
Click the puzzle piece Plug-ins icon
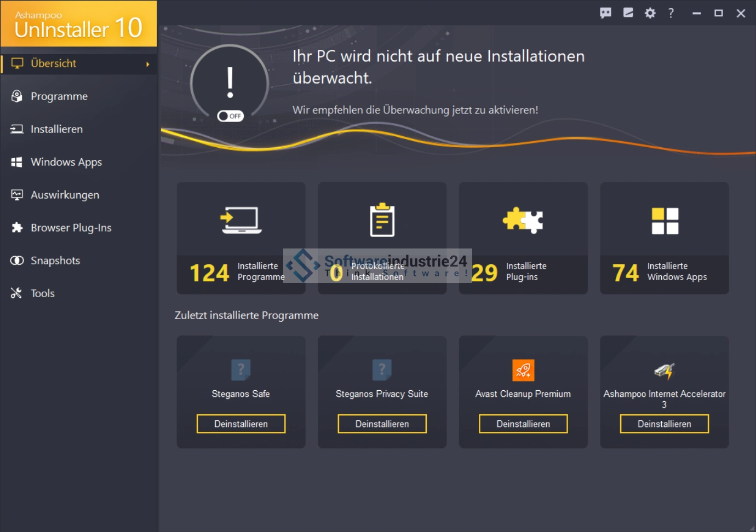coord(523,221)
